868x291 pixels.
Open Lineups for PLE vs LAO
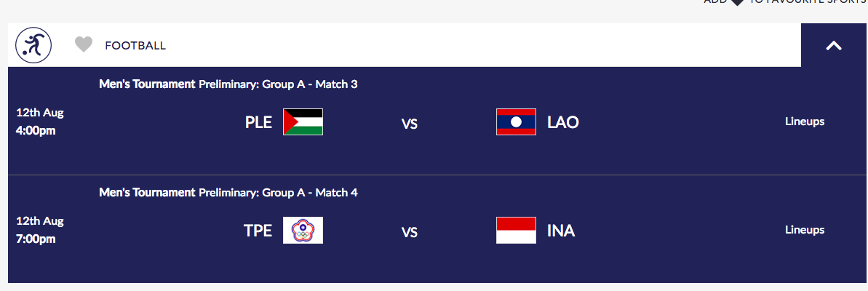(x=804, y=121)
